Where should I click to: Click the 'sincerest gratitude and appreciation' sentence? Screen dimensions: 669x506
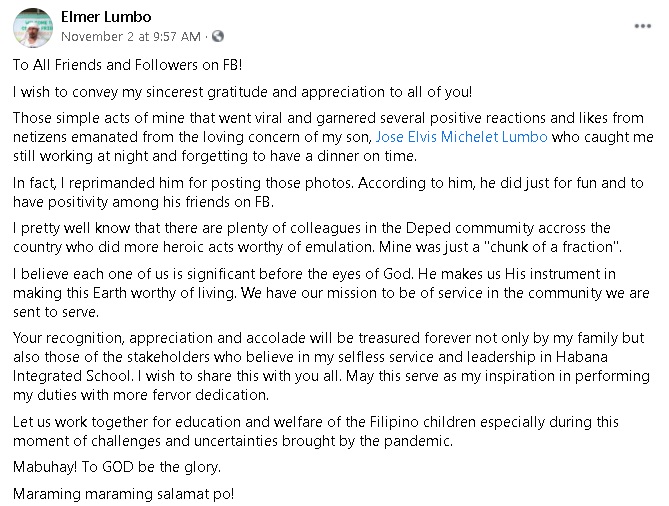click(x=242, y=92)
